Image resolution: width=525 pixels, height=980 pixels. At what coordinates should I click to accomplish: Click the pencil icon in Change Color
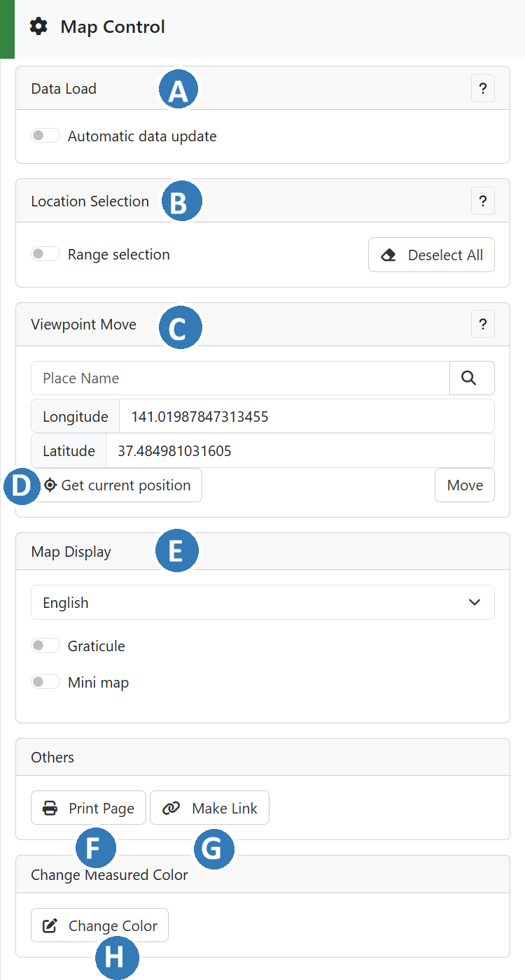click(49, 925)
